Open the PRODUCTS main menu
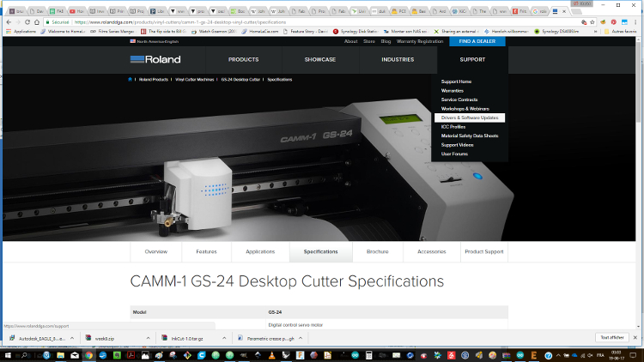The width and height of the screenshot is (644, 362). pyautogui.click(x=244, y=59)
